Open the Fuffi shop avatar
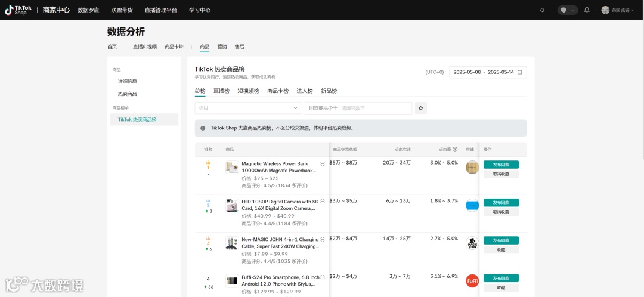The height and width of the screenshot is (297, 644). (x=472, y=281)
